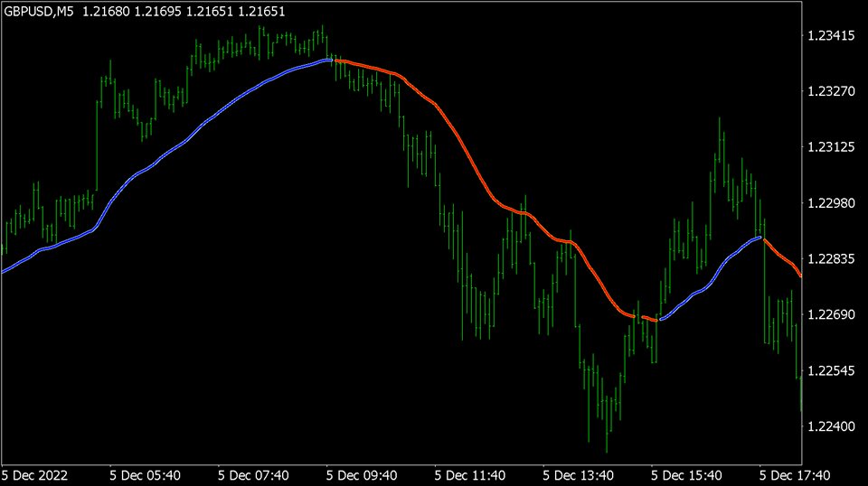The width and height of the screenshot is (868, 486).
Task: Click the 1.22835 price axis label
Action: click(831, 258)
